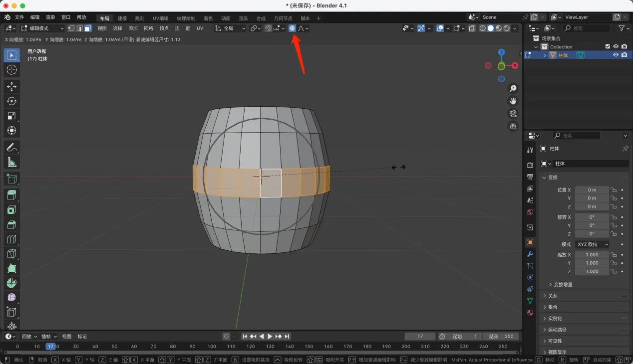Viewport: 633px width, 364px height.
Task: Open the Modifiers wrench tab
Action: [x=530, y=254]
